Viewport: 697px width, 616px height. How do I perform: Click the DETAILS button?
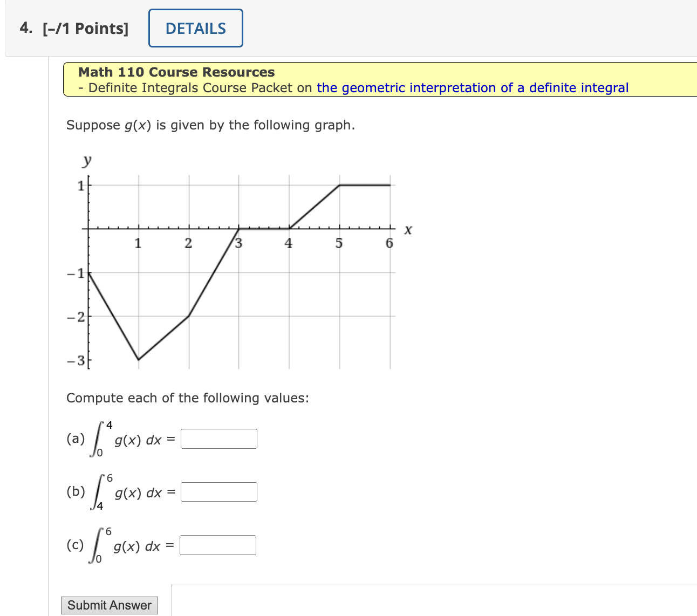pyautogui.click(x=195, y=28)
